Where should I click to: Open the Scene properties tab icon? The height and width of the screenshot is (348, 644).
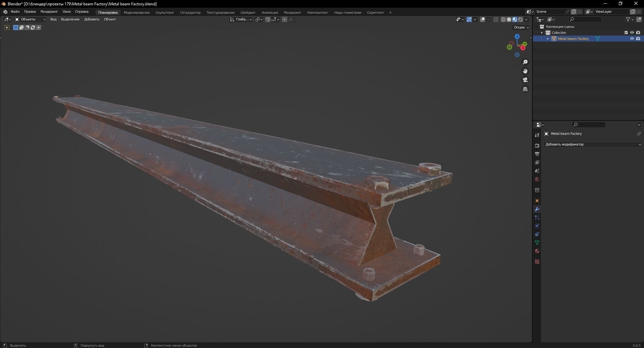(x=537, y=171)
